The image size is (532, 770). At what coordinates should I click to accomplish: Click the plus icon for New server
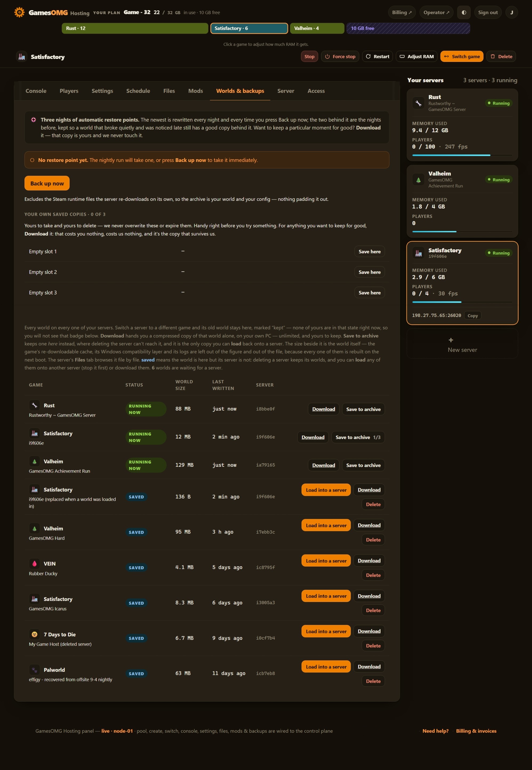pos(451,340)
